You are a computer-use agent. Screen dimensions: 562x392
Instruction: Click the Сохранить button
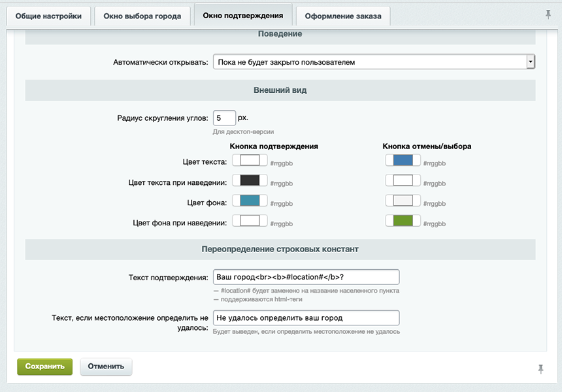tap(44, 367)
